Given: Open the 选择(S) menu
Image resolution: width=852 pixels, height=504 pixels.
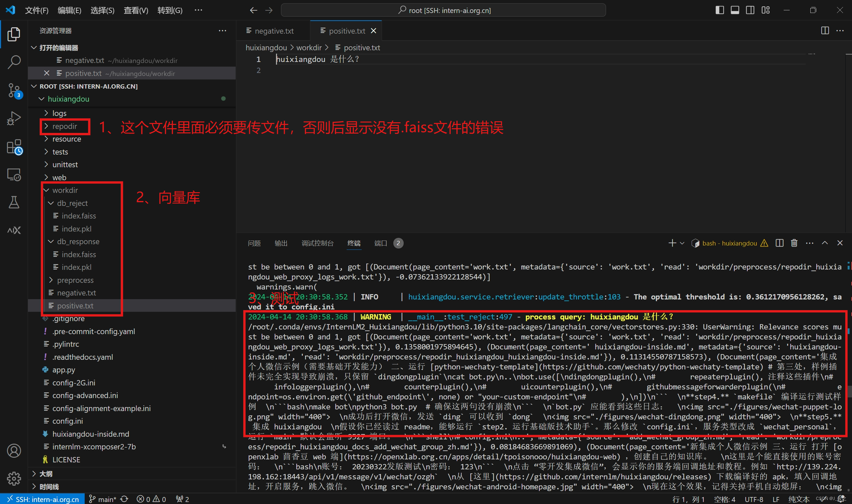Looking at the screenshot, I should pos(102,10).
